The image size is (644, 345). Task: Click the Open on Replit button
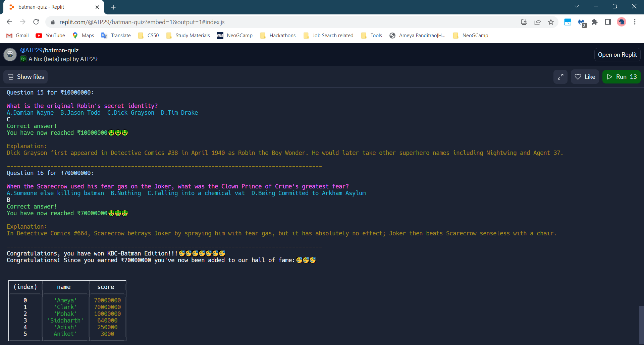617,54
